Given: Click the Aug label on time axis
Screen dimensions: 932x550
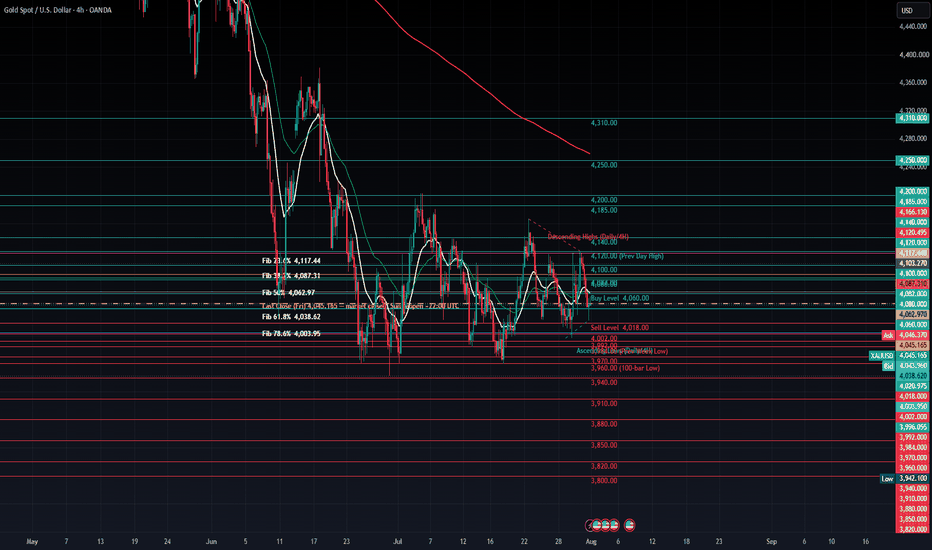Looking at the screenshot, I should click(x=591, y=542).
